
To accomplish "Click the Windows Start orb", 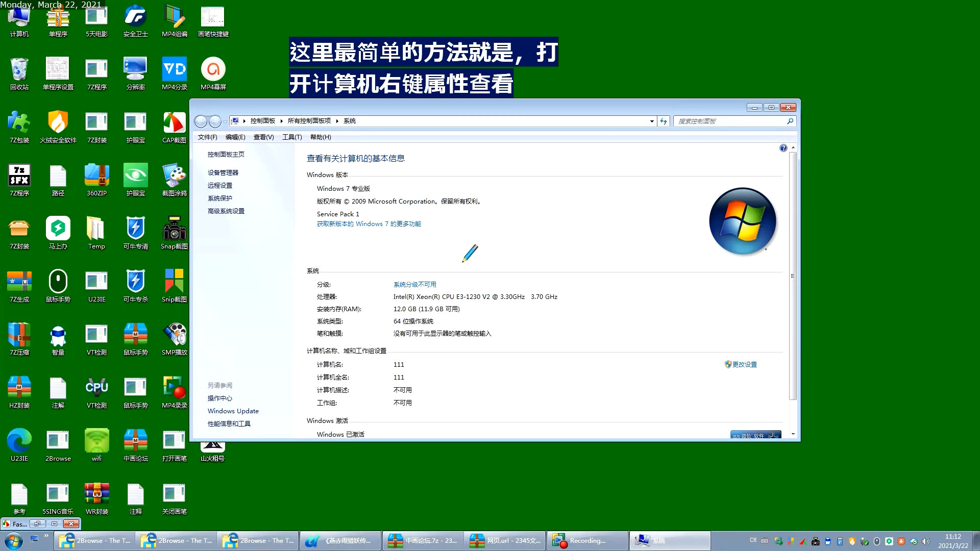I will [x=13, y=541].
